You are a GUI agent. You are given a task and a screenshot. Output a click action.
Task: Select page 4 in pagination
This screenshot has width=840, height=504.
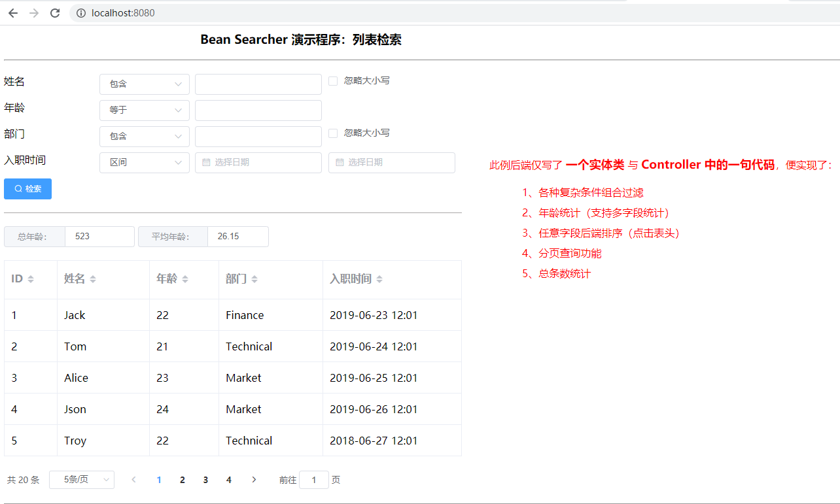[x=229, y=480]
